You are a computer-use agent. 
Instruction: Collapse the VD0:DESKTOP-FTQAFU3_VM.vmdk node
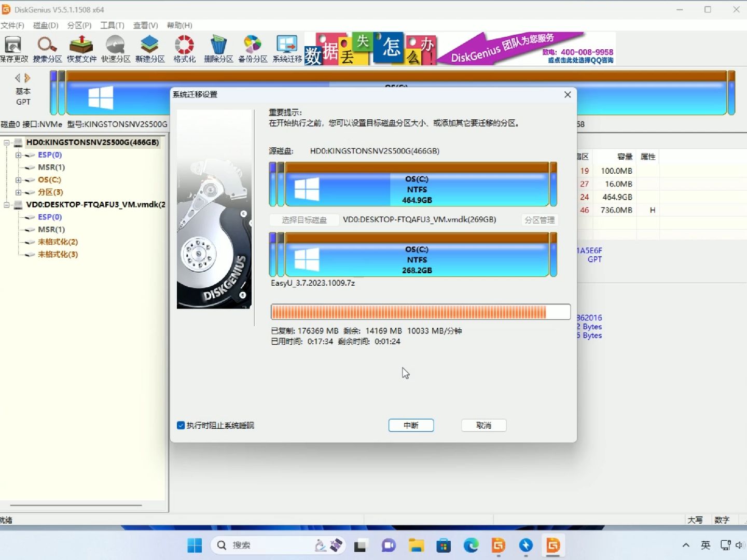(x=6, y=205)
